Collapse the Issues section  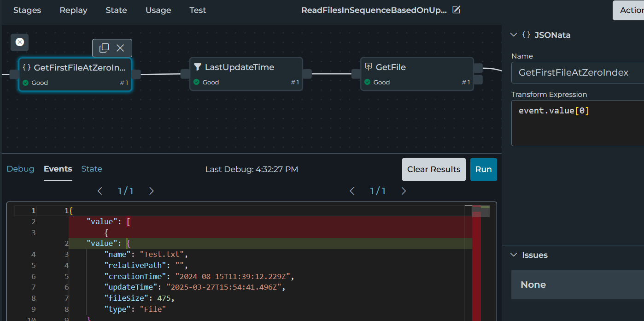[514, 255]
